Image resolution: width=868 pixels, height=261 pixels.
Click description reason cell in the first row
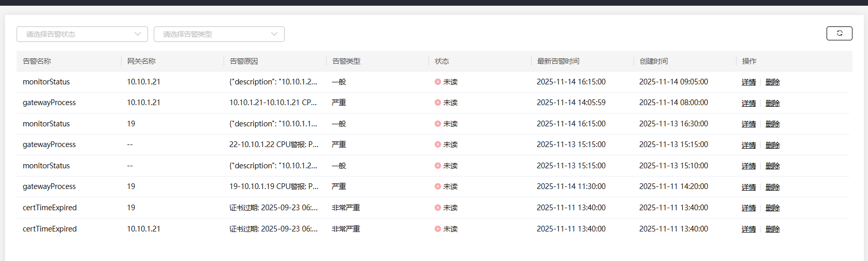(x=273, y=82)
